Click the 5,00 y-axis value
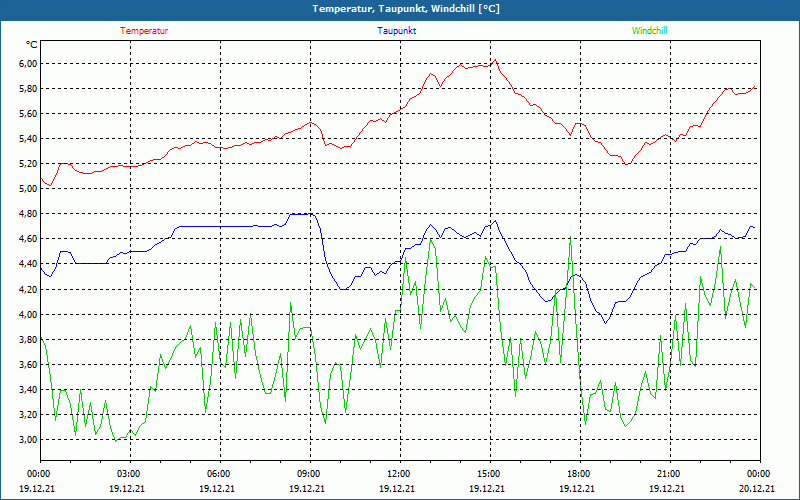 tap(28, 189)
